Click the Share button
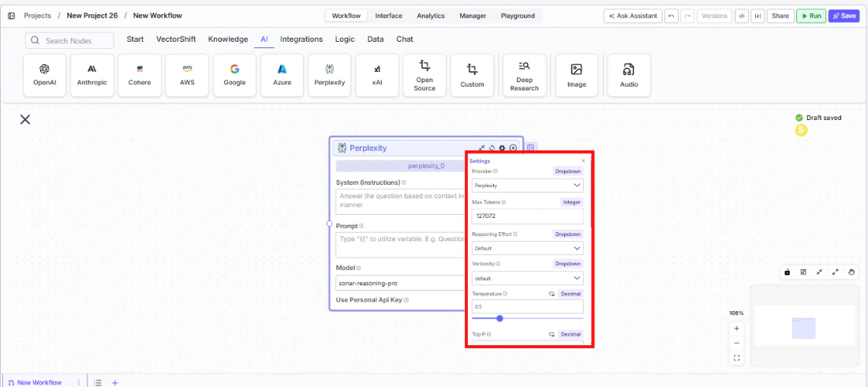Viewport: 868px width, 387px height. (780, 16)
